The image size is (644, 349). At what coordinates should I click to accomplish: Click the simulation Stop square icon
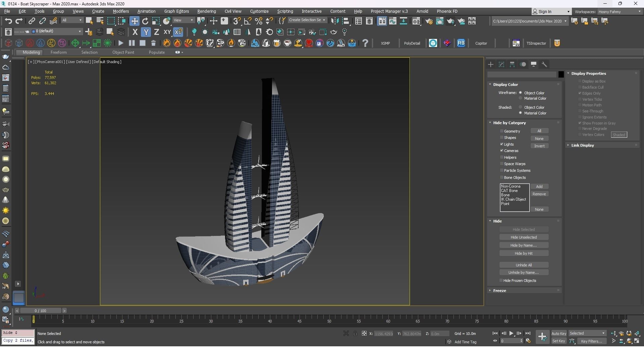pos(143,43)
